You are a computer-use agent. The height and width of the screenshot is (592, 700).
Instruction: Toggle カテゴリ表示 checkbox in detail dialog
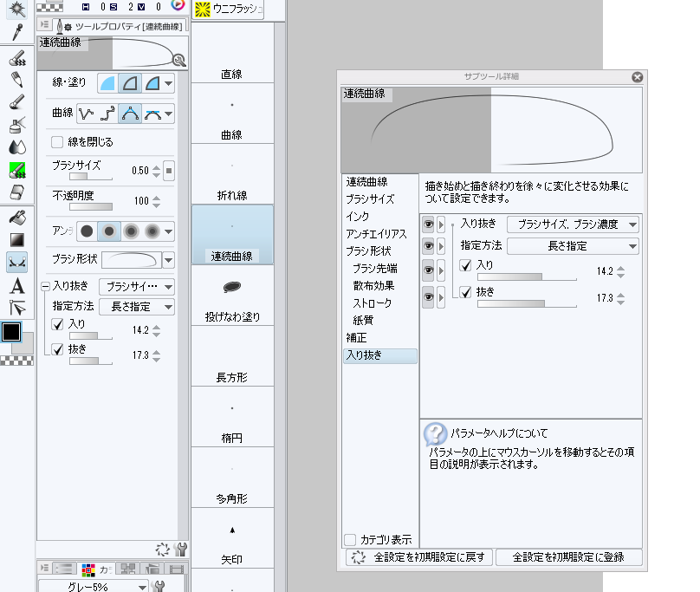[351, 538]
